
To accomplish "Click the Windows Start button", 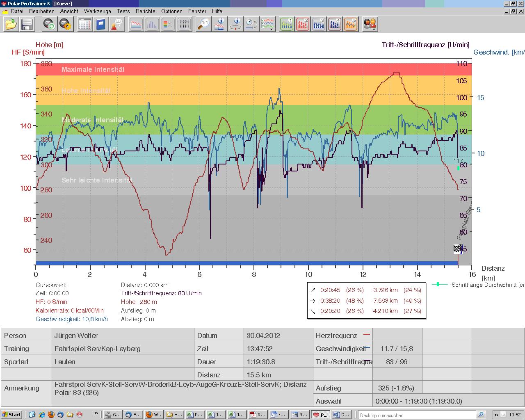I will point(11,415).
